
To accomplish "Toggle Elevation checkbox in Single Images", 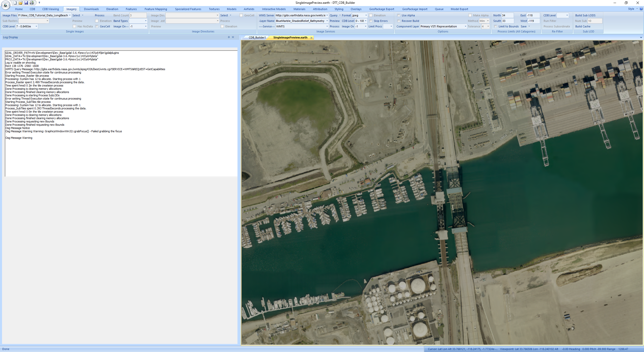I will (x=97, y=21).
